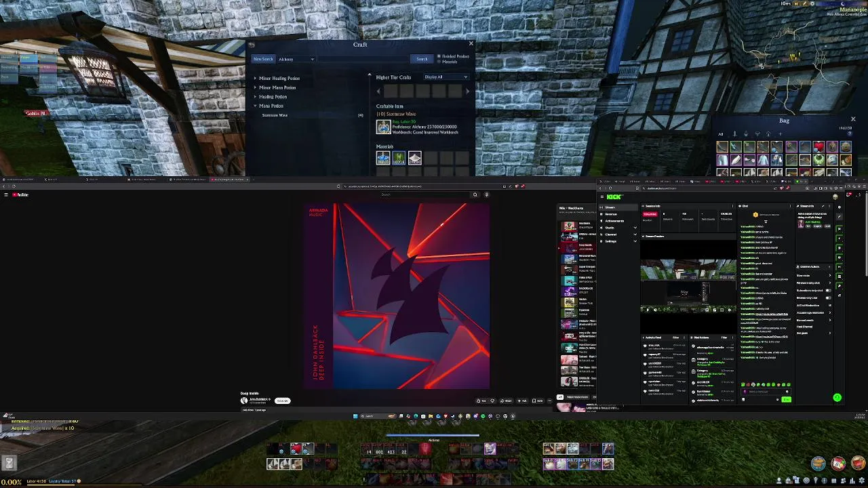This screenshot has width=868, height=488.
Task: Open File Explorer from the taskbar
Action: point(431,416)
